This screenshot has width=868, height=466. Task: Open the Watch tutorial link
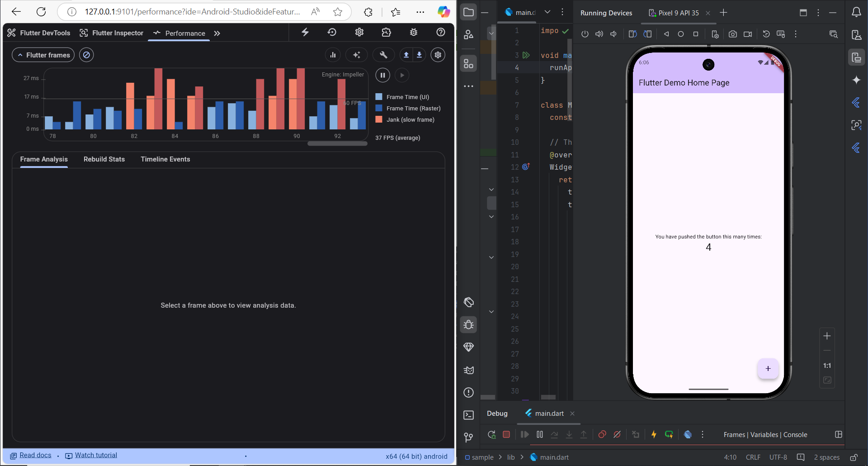[91, 455]
